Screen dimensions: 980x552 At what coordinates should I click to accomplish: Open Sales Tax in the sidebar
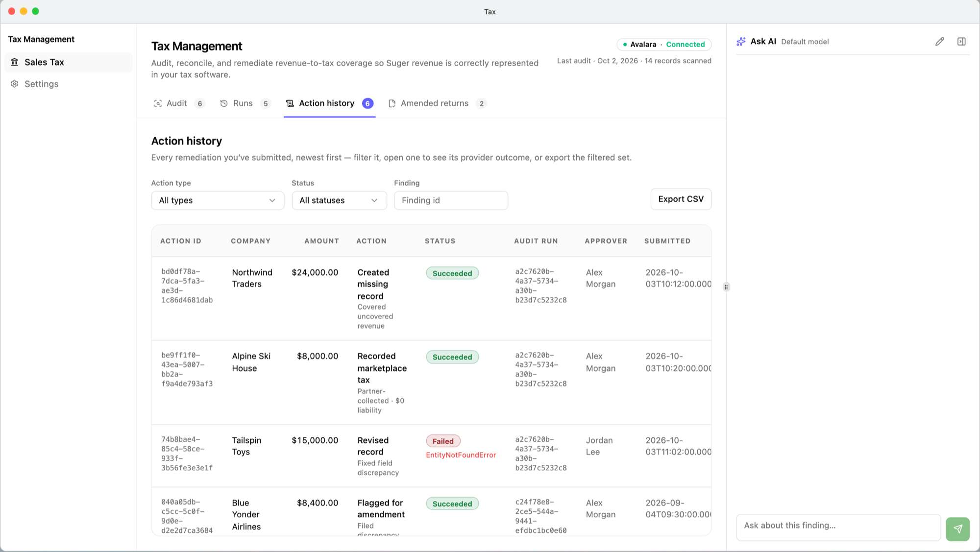coord(68,62)
